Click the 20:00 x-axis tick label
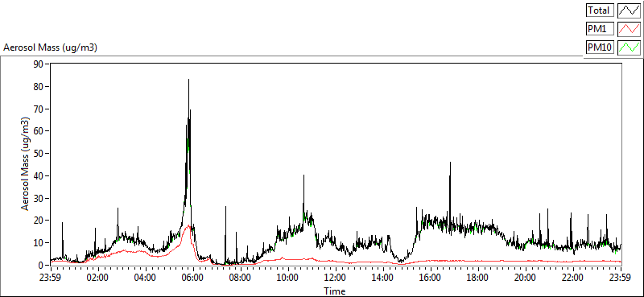Viewport: 644px width, 297px height. (x=525, y=278)
